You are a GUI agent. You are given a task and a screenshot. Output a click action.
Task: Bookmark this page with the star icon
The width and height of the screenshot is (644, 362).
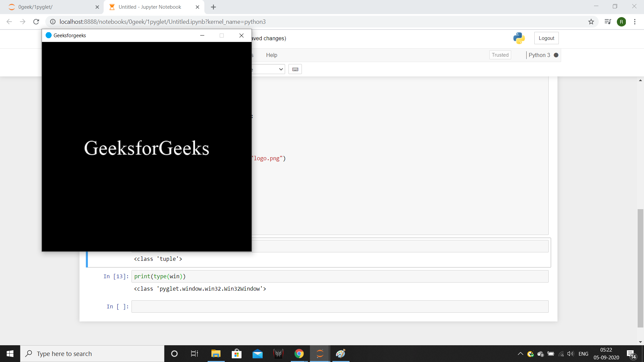(x=591, y=22)
